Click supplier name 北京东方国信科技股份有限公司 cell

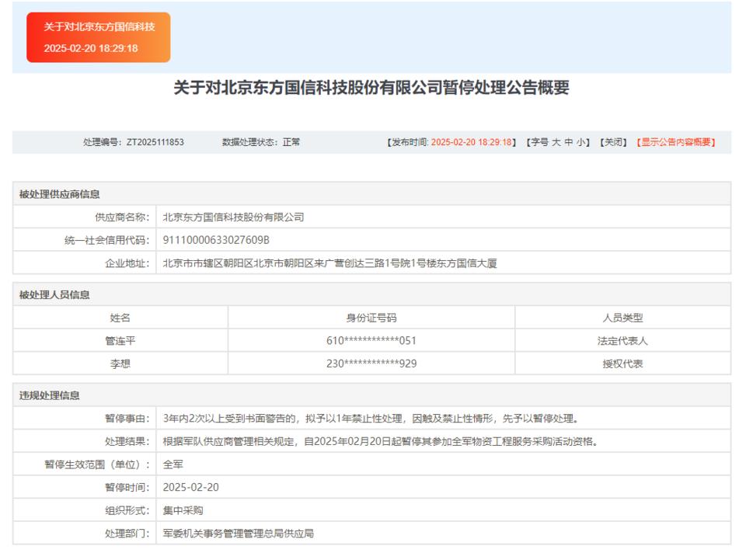coord(233,217)
